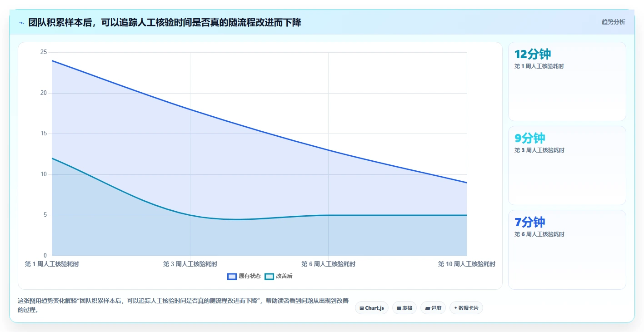Click the y-axis value 5
The width and height of the screenshot is (644, 332).
coord(45,215)
